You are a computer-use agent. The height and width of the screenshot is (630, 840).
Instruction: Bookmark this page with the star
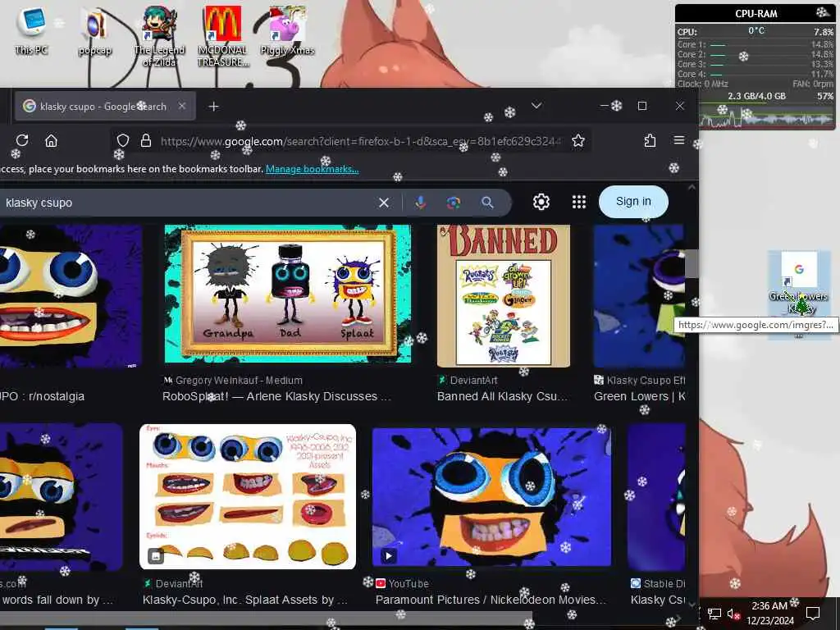tap(578, 140)
